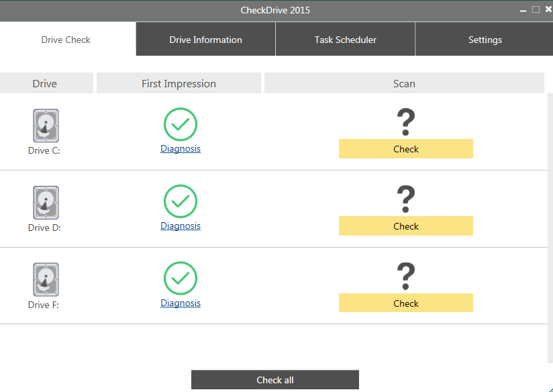Open the Diagnosis link for Drive C:
The width and height of the screenshot is (553, 392).
(x=181, y=149)
